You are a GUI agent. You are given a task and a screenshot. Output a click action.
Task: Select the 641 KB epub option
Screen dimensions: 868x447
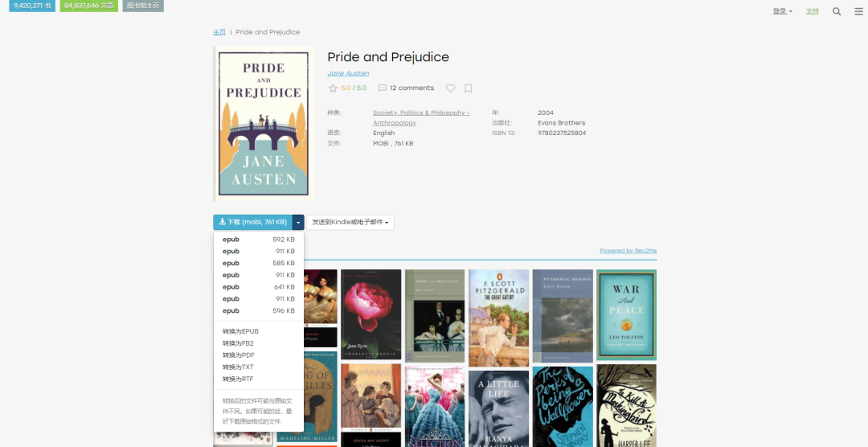[259, 287]
